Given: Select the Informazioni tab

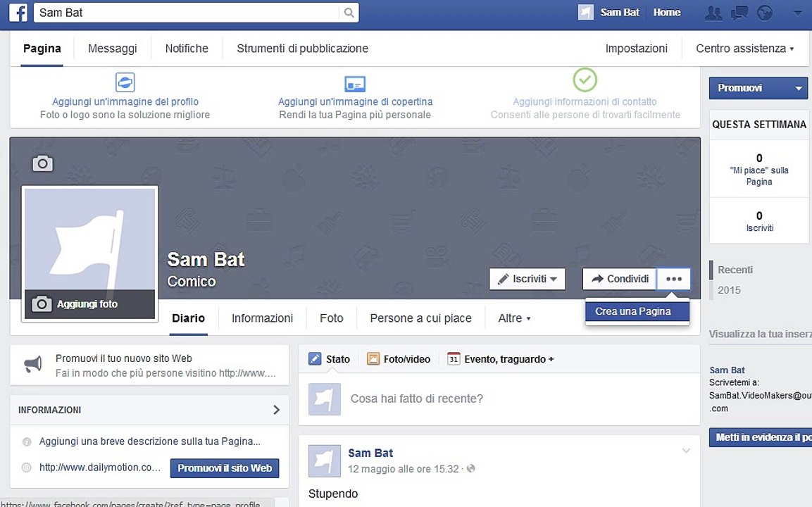Looking at the screenshot, I should pyautogui.click(x=262, y=318).
